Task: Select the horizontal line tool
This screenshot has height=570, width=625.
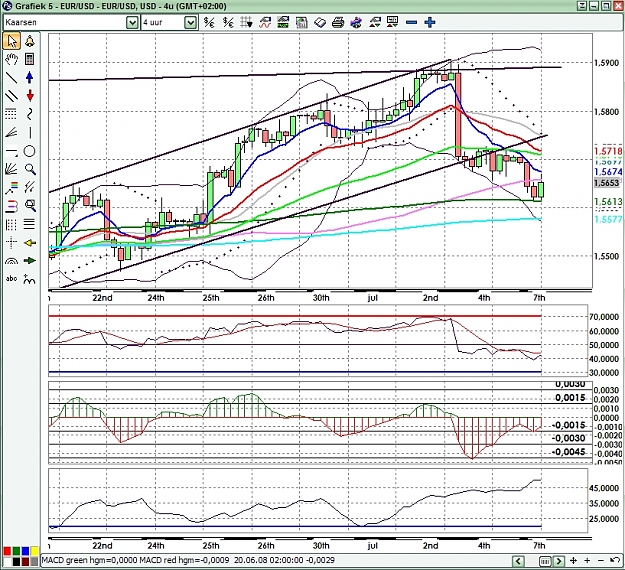Action: [12, 151]
